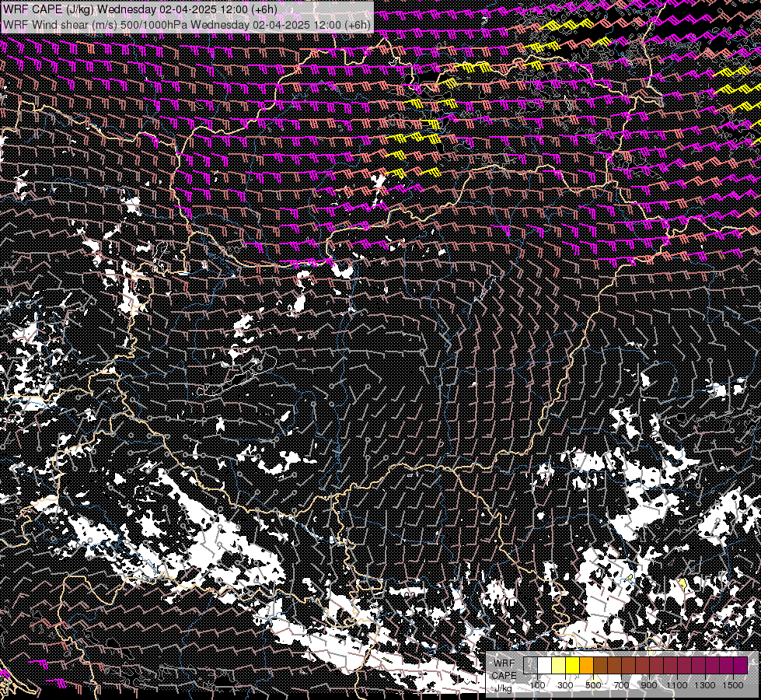Click the legend value 1300

[x=705, y=685]
